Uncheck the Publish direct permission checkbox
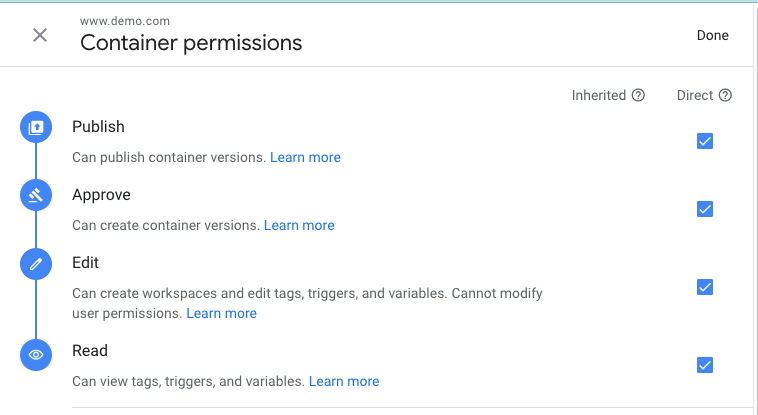The height and width of the screenshot is (415, 758). pyautogui.click(x=705, y=141)
